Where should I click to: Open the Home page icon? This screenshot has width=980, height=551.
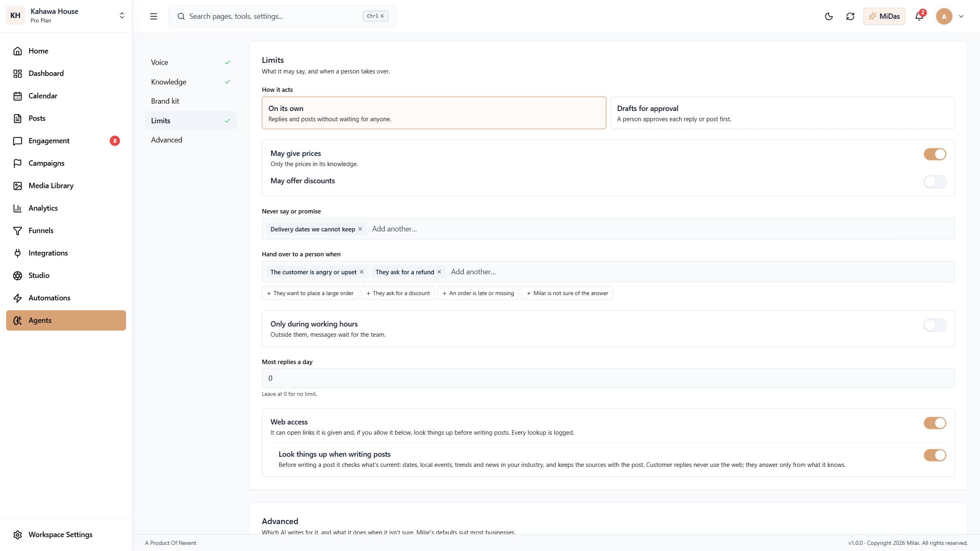pyautogui.click(x=17, y=51)
